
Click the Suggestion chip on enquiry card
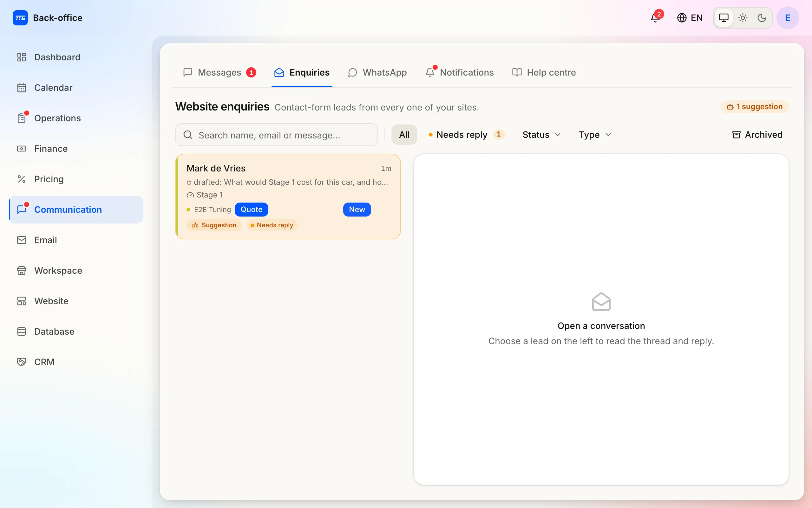pos(214,225)
